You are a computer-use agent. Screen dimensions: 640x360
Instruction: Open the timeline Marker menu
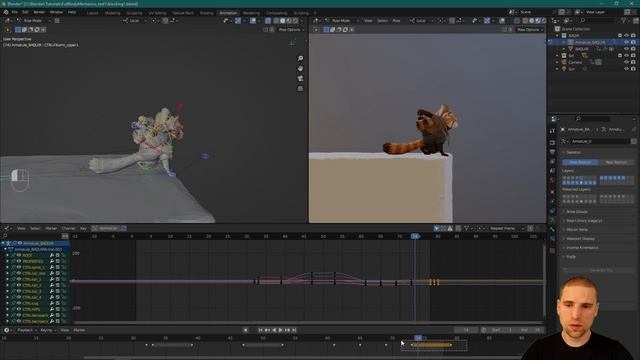[x=79, y=330]
